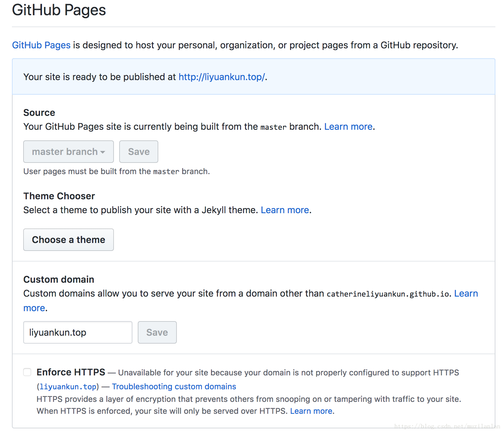Open Learn more link under Source
The image size is (504, 433).
click(348, 126)
